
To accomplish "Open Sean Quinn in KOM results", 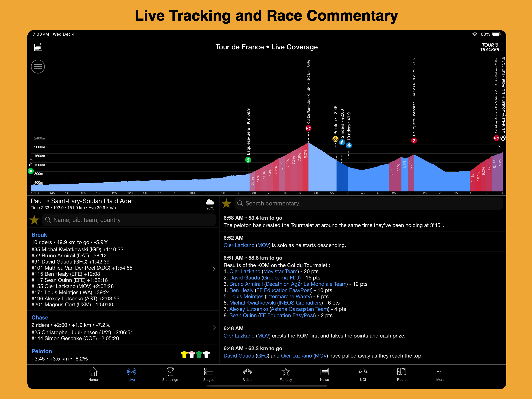I will click(243, 315).
